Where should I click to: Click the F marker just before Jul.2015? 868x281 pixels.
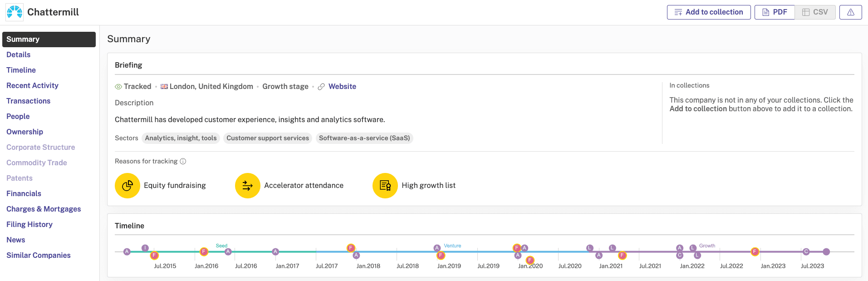coord(154,256)
